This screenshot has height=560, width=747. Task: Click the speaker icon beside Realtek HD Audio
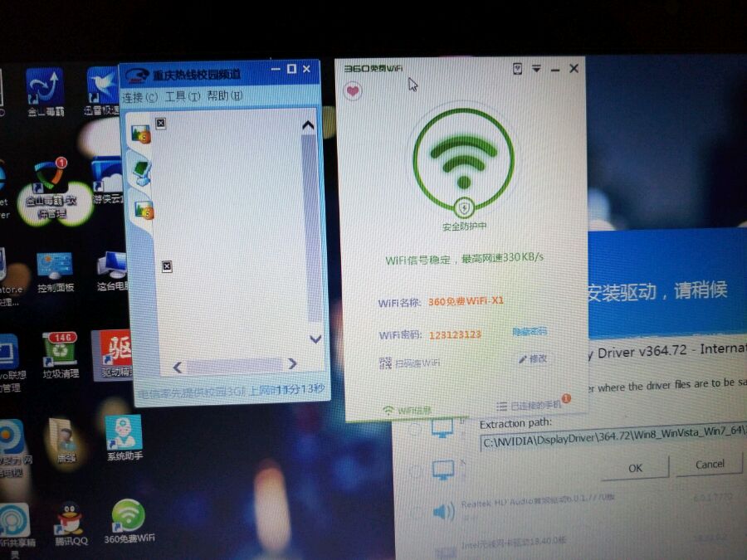(443, 512)
